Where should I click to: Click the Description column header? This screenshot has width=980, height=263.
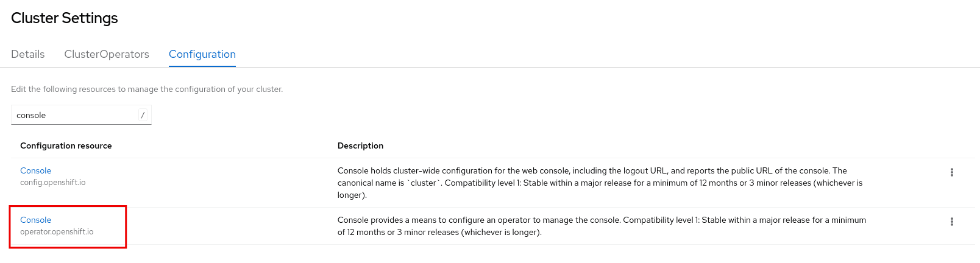pyautogui.click(x=360, y=146)
